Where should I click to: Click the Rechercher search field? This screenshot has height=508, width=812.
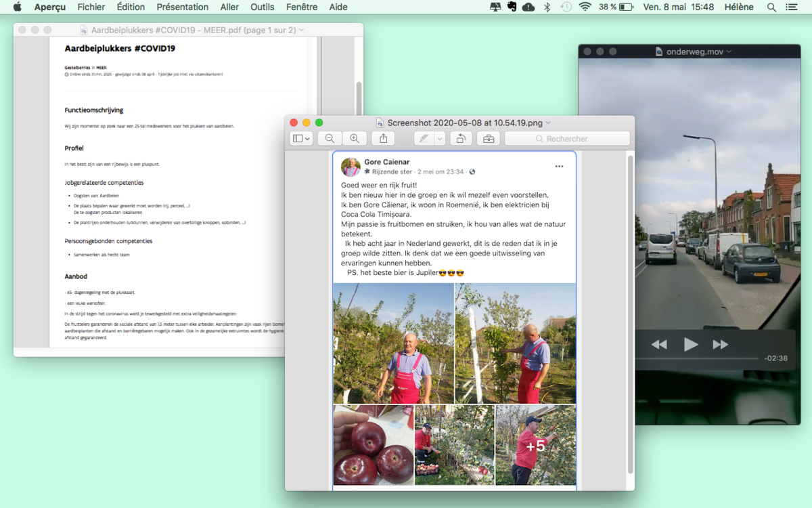coord(567,139)
